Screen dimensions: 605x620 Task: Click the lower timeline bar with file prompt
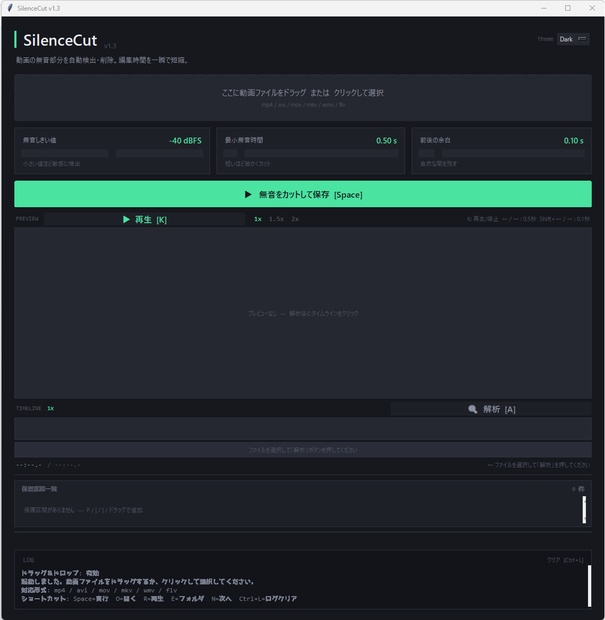pyautogui.click(x=303, y=450)
